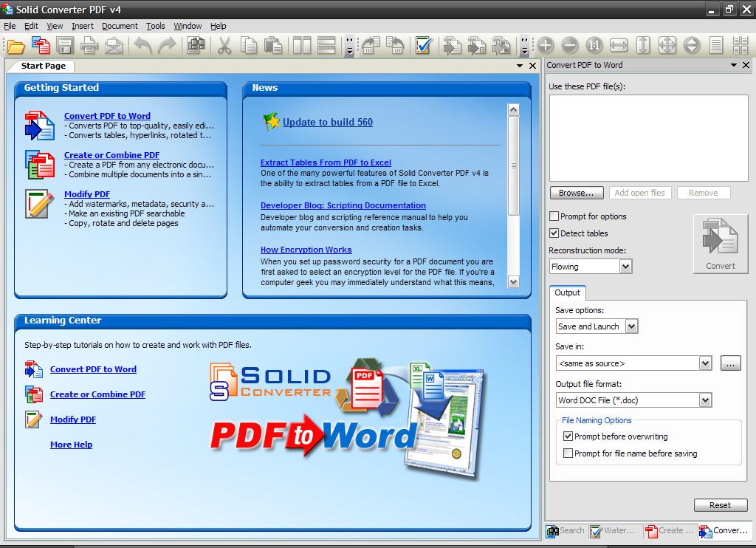Click Convert PDF to Word in Getting Started
756x548 pixels.
tap(107, 116)
